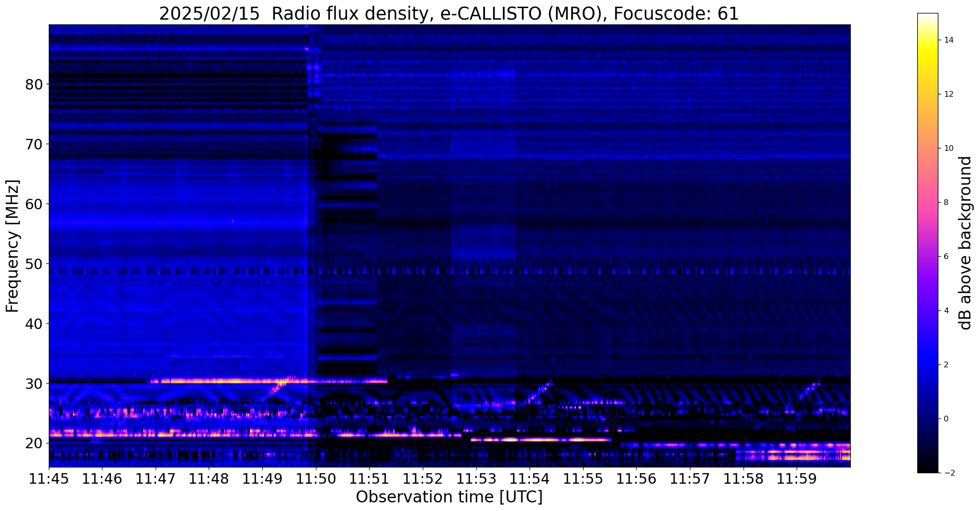Image resolution: width=980 pixels, height=511 pixels.
Task: Click the colorbar tick label 8
Action: (x=945, y=203)
